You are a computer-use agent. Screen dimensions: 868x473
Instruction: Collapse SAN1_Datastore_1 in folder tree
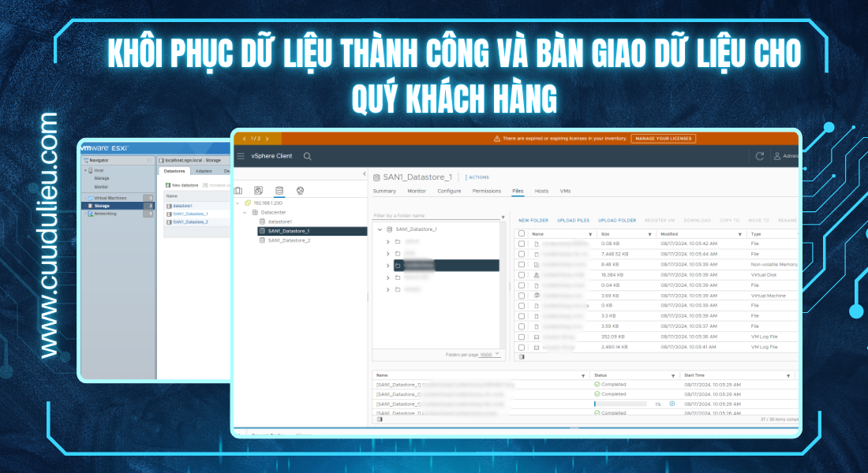(x=380, y=229)
